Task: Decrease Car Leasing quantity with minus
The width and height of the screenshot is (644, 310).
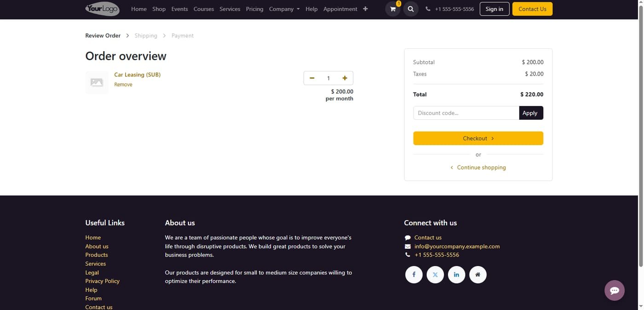Action: click(312, 78)
